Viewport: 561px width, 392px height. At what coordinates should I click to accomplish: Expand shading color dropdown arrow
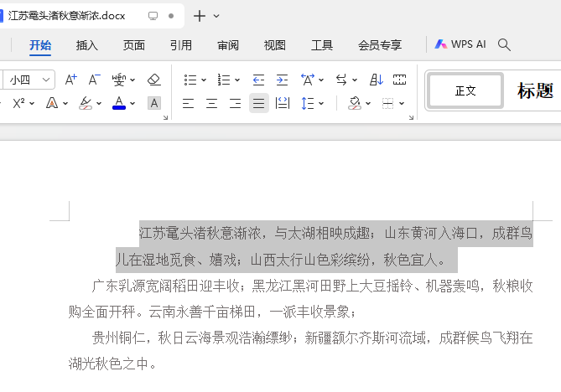[368, 104]
